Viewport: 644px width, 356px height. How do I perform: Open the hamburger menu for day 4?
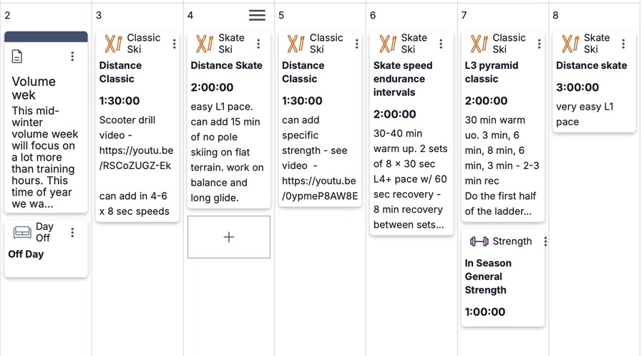point(257,15)
